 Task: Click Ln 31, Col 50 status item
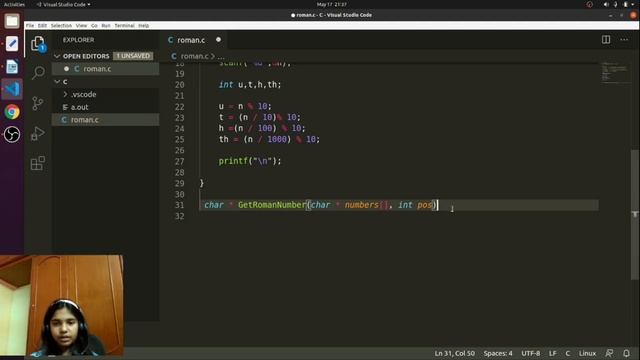(x=454, y=353)
